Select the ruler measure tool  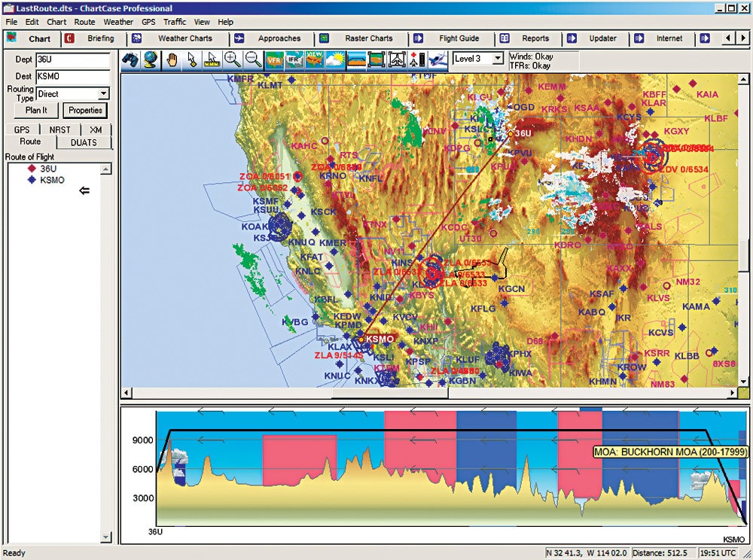(212, 59)
